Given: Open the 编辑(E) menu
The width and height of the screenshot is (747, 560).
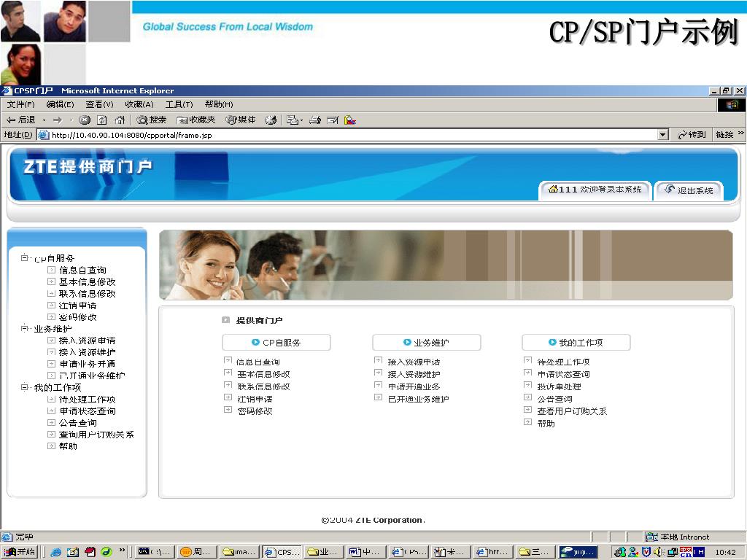Looking at the screenshot, I should [x=60, y=104].
